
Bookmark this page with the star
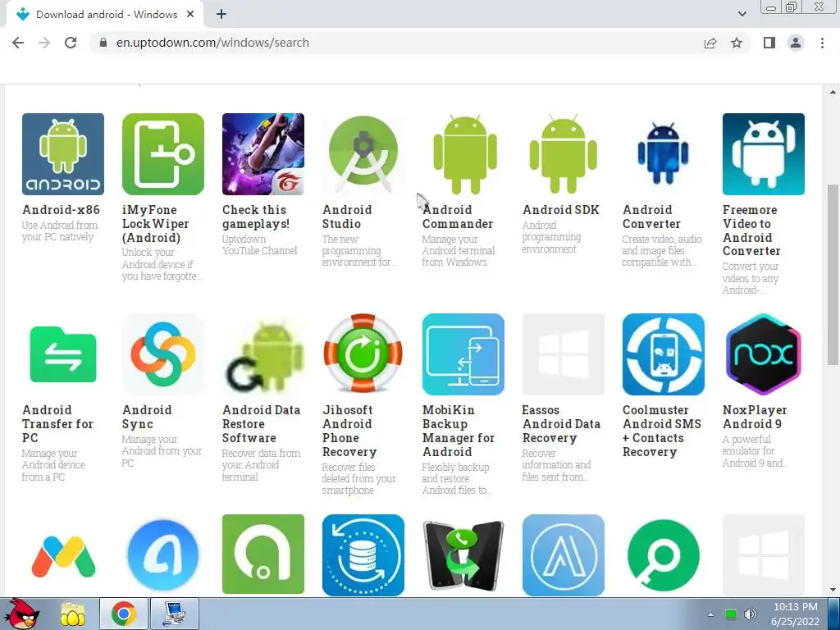737,43
